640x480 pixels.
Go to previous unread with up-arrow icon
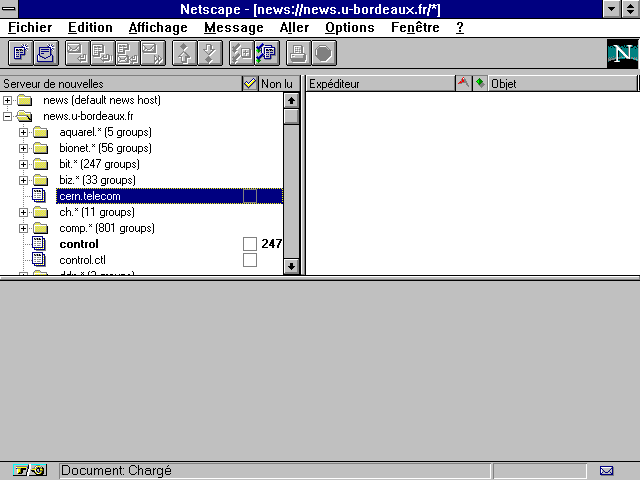(x=184, y=53)
